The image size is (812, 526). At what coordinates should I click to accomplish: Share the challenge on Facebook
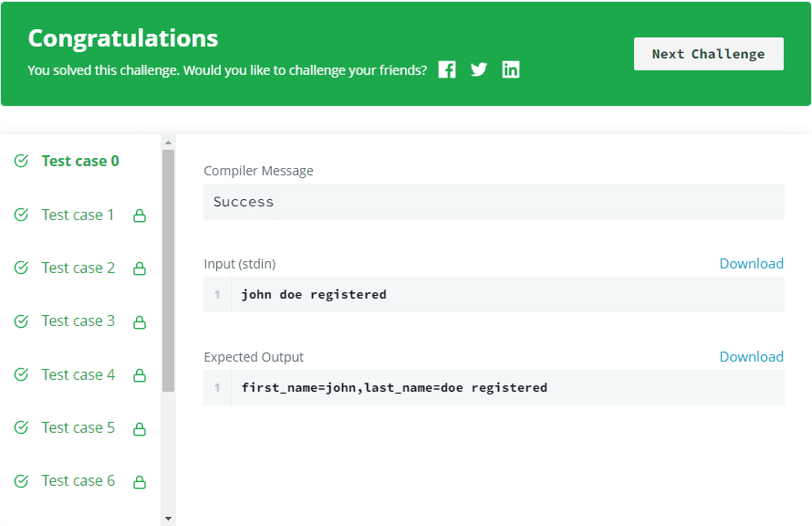tap(447, 69)
